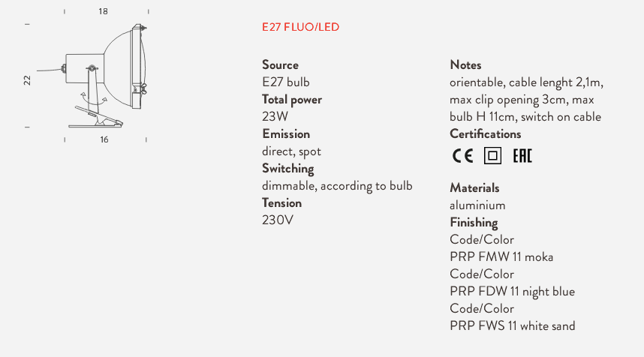Click the Notes heading
The height and width of the screenshot is (357, 644).
(x=465, y=64)
